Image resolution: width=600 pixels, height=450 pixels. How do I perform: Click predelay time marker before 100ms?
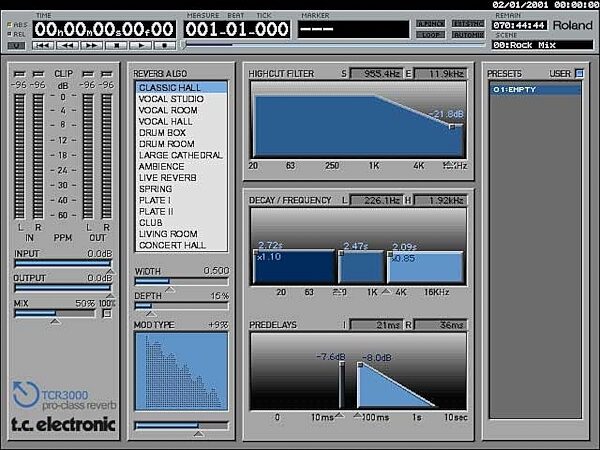[x=357, y=415]
